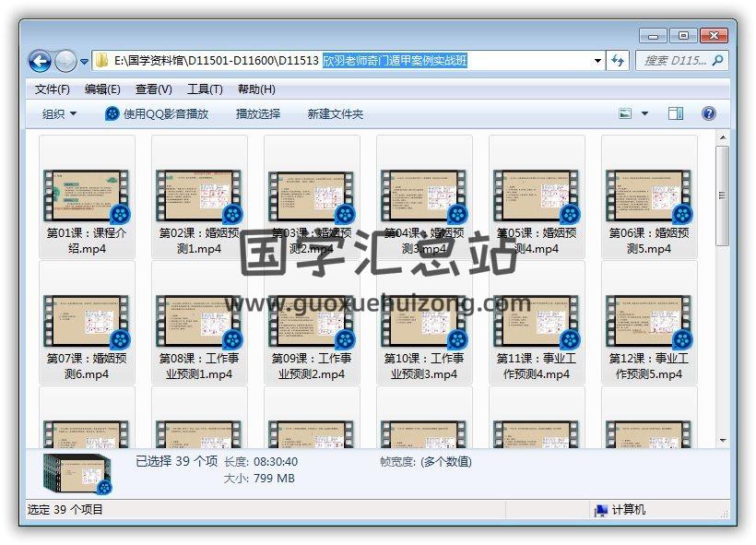Expand the view options dropdown arrow

coord(644,113)
